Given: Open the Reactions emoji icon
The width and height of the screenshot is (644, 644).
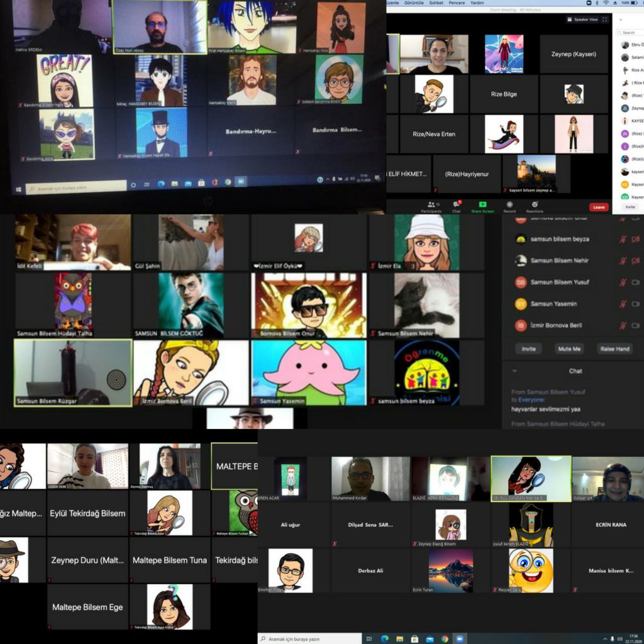Looking at the screenshot, I should point(535,205).
